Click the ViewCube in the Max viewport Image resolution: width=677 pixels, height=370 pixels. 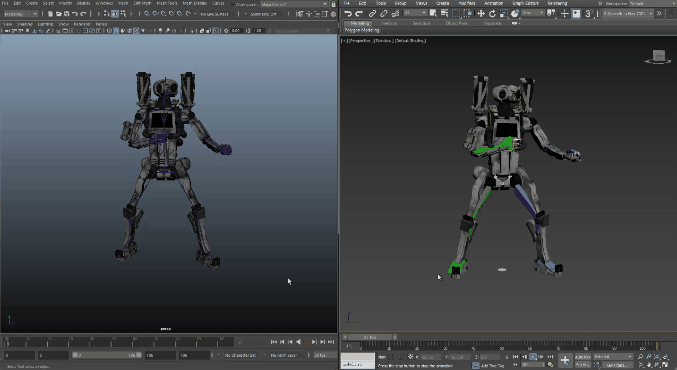(x=658, y=57)
